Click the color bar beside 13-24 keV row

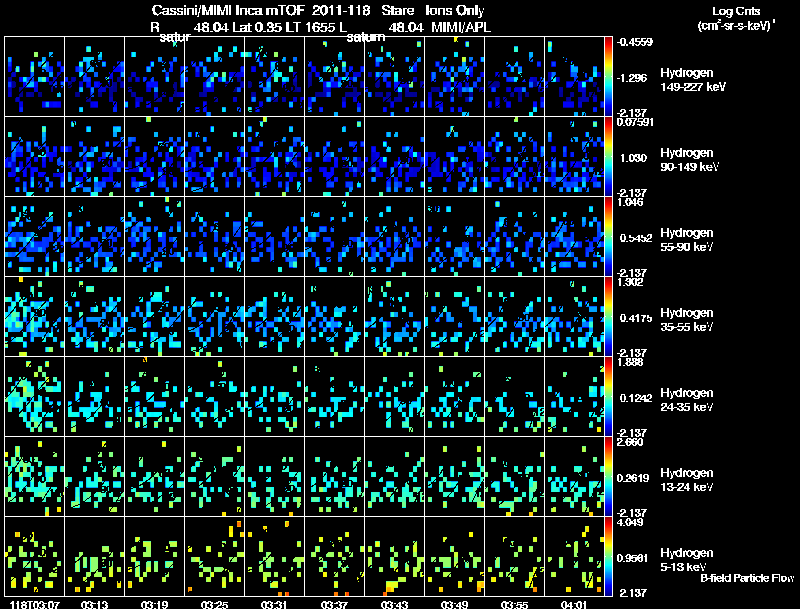pos(609,476)
